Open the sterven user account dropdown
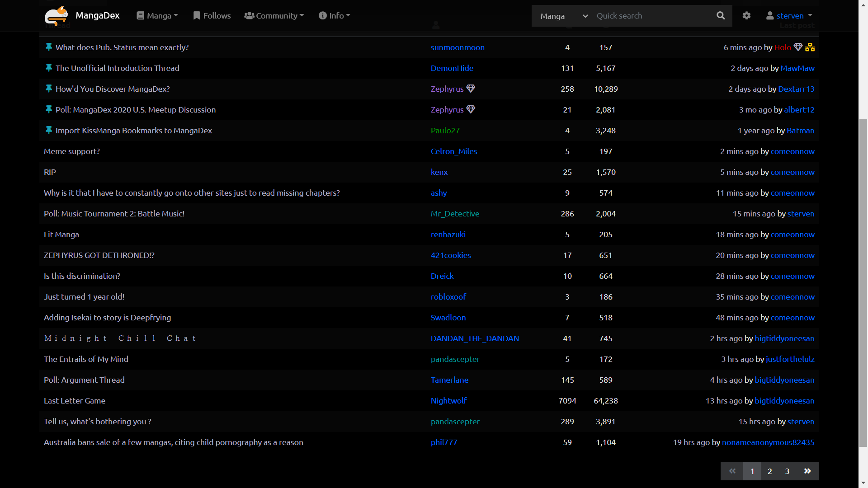This screenshot has height=488, width=868. click(x=789, y=16)
